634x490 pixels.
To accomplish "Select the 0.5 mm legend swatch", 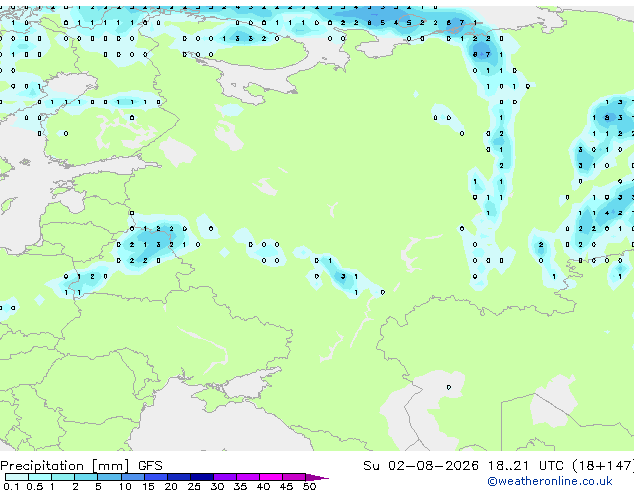I will pyautogui.click(x=40, y=477).
